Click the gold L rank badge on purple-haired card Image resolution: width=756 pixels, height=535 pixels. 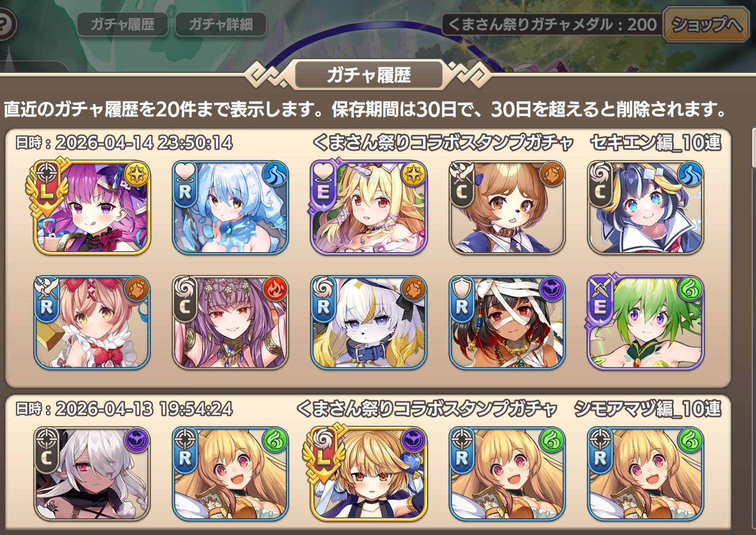(x=46, y=187)
